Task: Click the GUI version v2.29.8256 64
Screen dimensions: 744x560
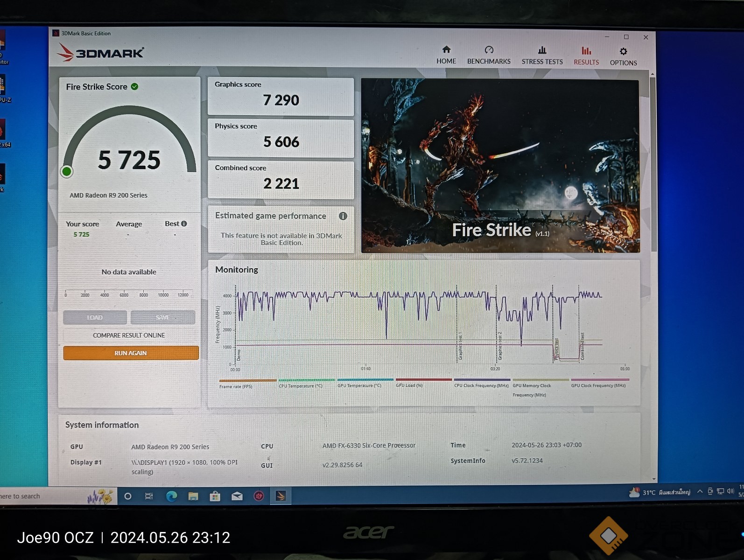Action: [342, 465]
